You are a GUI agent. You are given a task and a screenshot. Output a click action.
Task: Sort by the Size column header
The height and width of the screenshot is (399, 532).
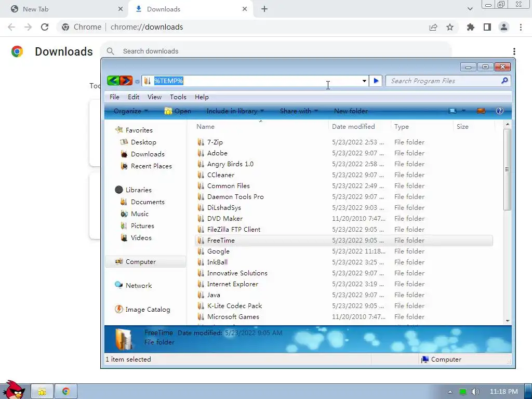pyautogui.click(x=474, y=127)
